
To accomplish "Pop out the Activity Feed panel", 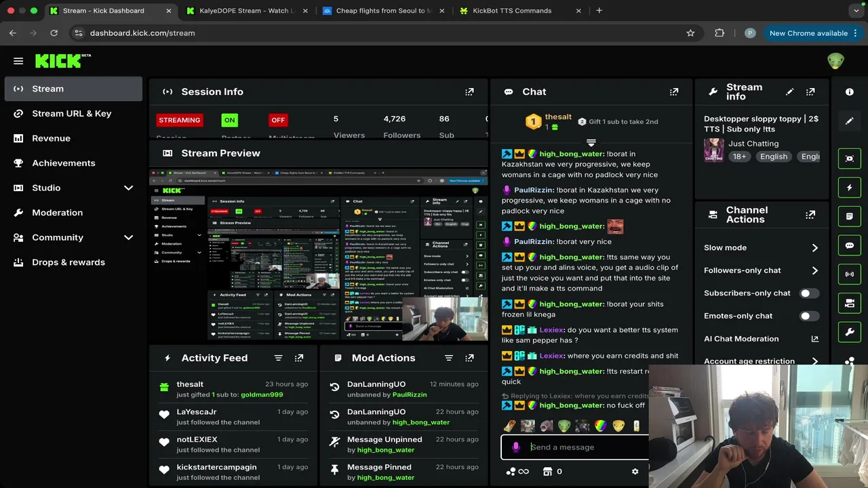I will [x=299, y=358].
